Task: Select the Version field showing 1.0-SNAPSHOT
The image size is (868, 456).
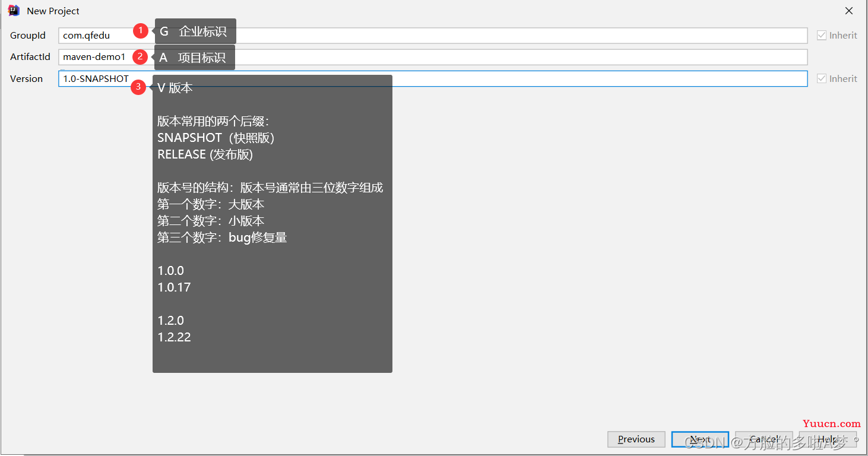Action: tap(475, 78)
